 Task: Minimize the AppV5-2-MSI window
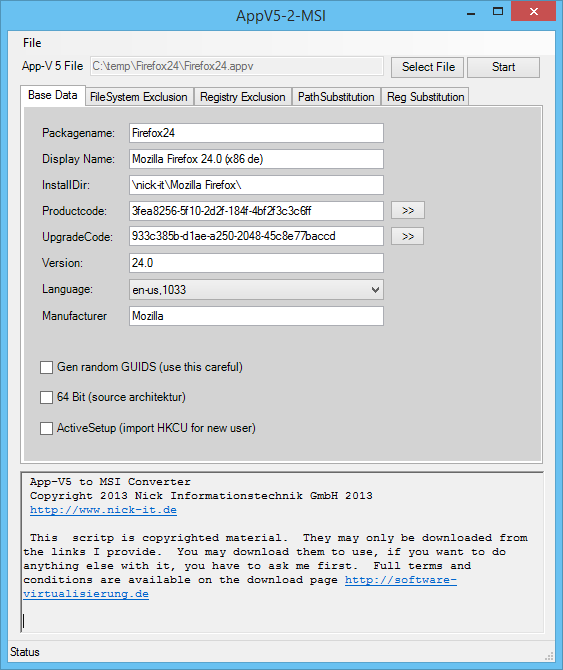click(x=471, y=12)
